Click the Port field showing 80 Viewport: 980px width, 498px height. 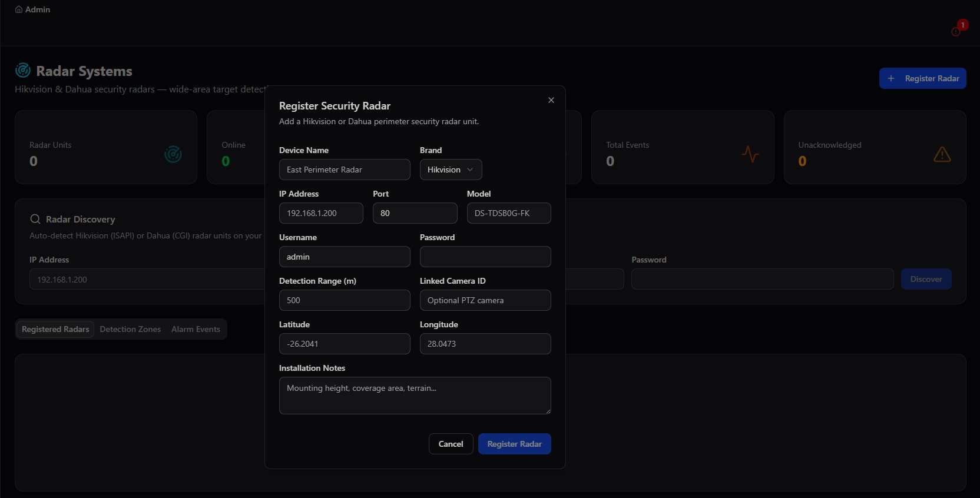(x=415, y=213)
